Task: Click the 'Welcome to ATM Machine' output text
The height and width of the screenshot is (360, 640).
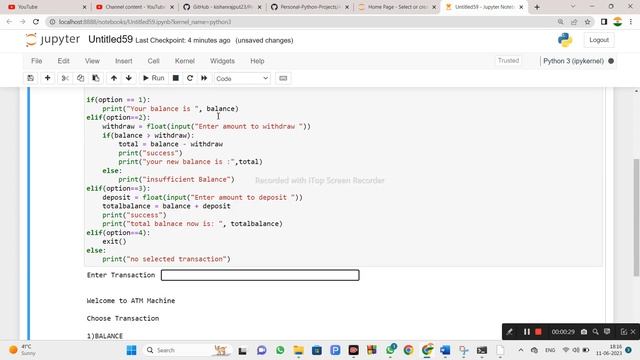Action: click(x=131, y=300)
